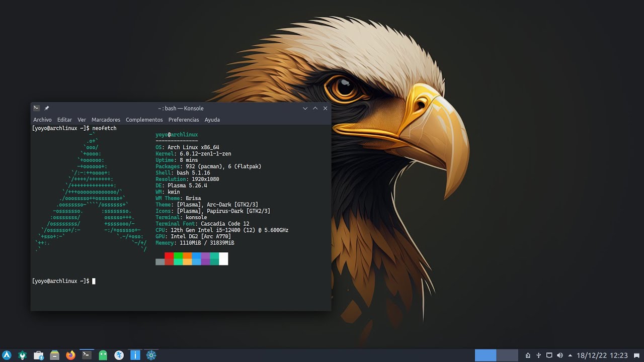This screenshot has height=362, width=644.
Task: Show hidden system tray icons
Action: [571, 355]
